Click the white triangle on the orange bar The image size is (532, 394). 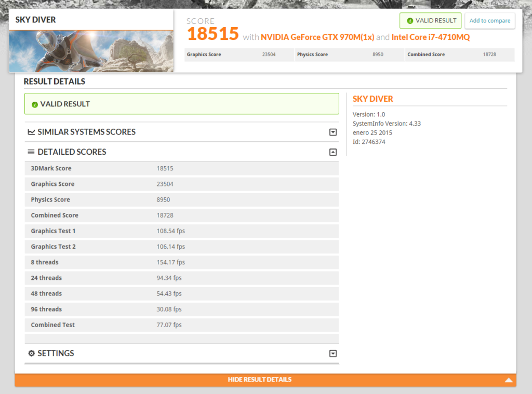point(509,380)
